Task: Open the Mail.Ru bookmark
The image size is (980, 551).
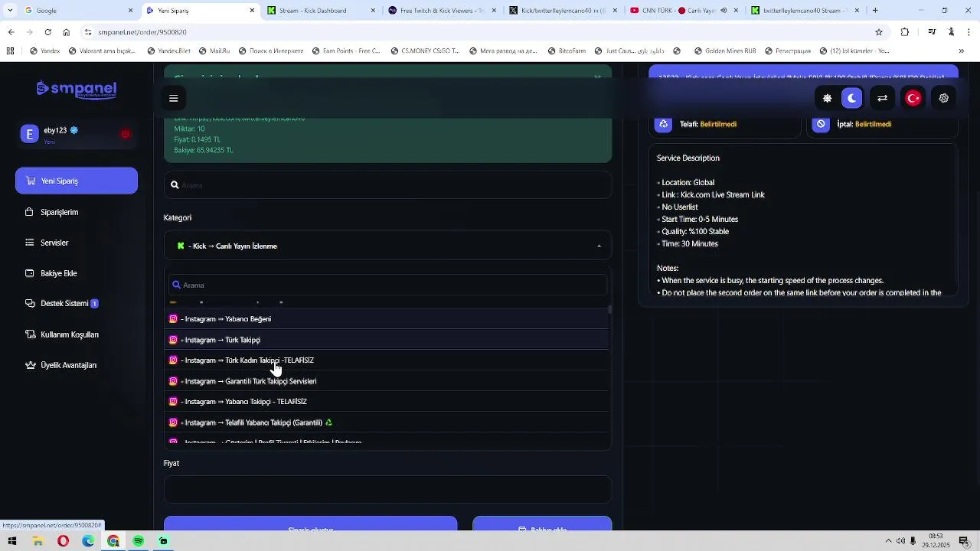Action: tap(214, 51)
